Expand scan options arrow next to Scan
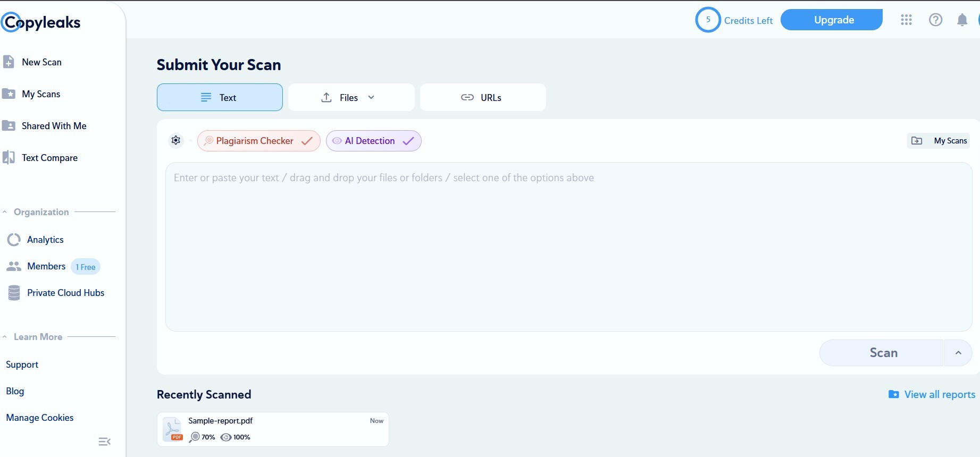 (958, 353)
